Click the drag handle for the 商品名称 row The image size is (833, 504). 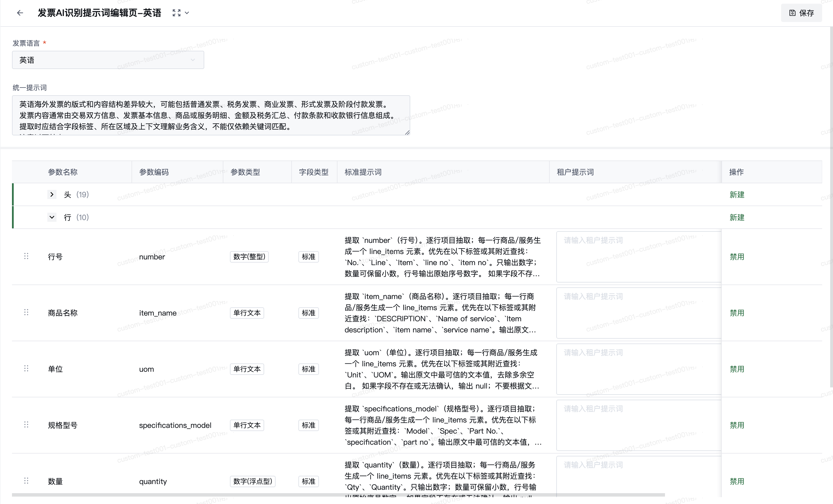click(x=26, y=312)
